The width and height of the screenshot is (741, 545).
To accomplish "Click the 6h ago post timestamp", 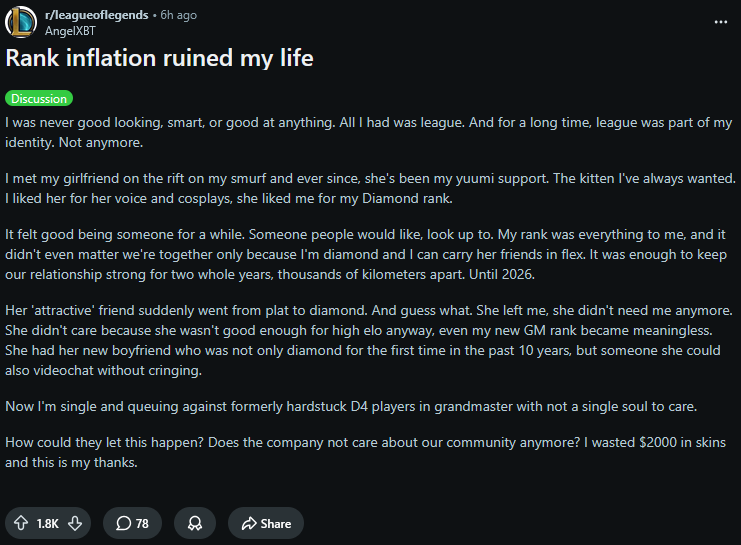I will click(178, 15).
